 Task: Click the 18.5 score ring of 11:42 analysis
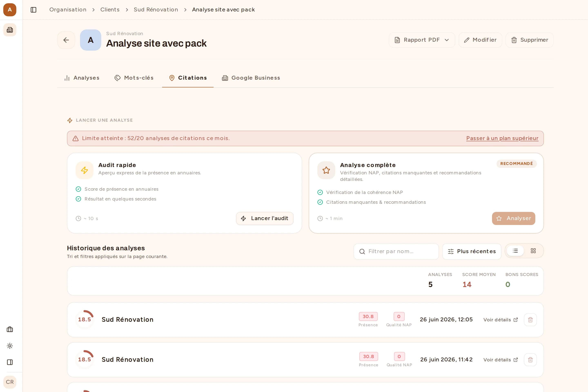point(85,360)
